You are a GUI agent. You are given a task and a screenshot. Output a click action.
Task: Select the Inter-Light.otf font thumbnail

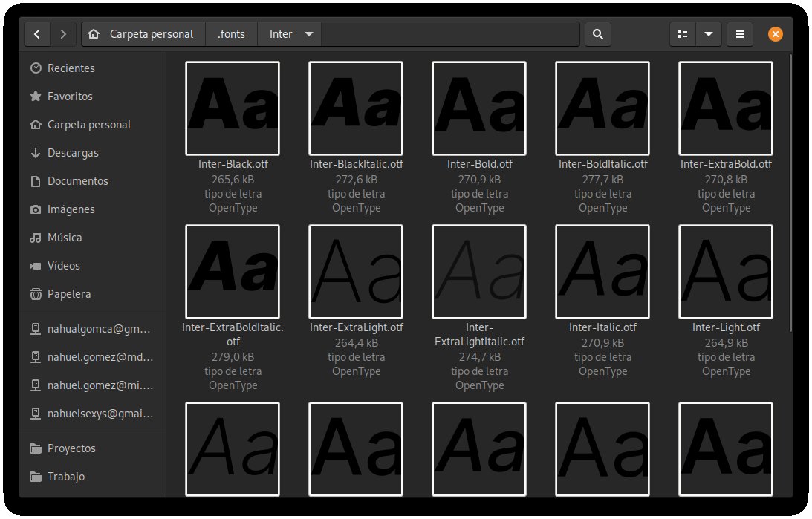(726, 272)
